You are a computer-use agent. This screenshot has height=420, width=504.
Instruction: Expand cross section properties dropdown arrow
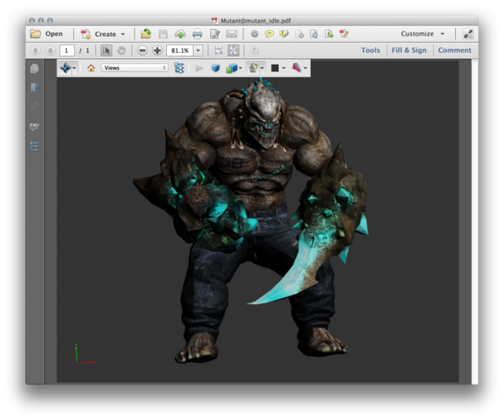point(306,68)
